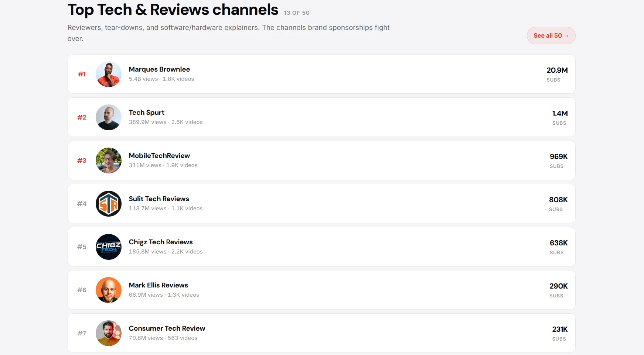Click the '66.9M views · 1.3K videos' stats
The image size is (644, 355).
pos(164,295)
